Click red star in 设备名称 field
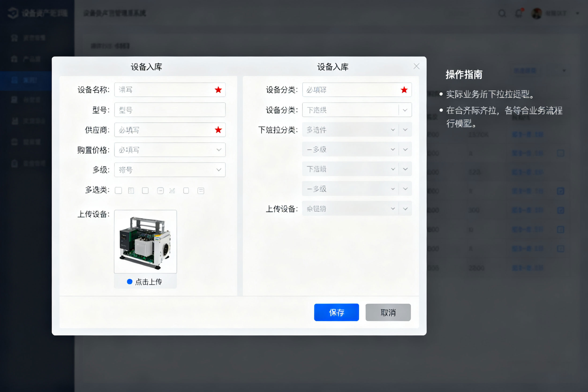Screen dimensions: 588x392 tap(218, 90)
